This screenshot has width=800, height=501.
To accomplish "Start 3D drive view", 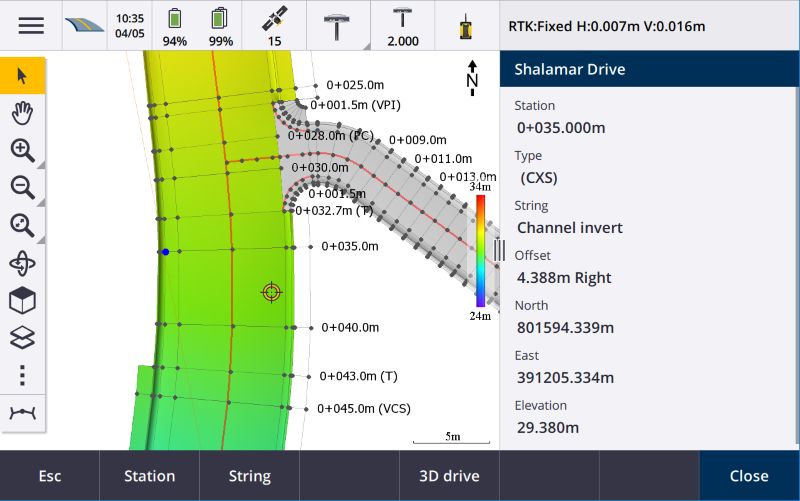I will 449,476.
